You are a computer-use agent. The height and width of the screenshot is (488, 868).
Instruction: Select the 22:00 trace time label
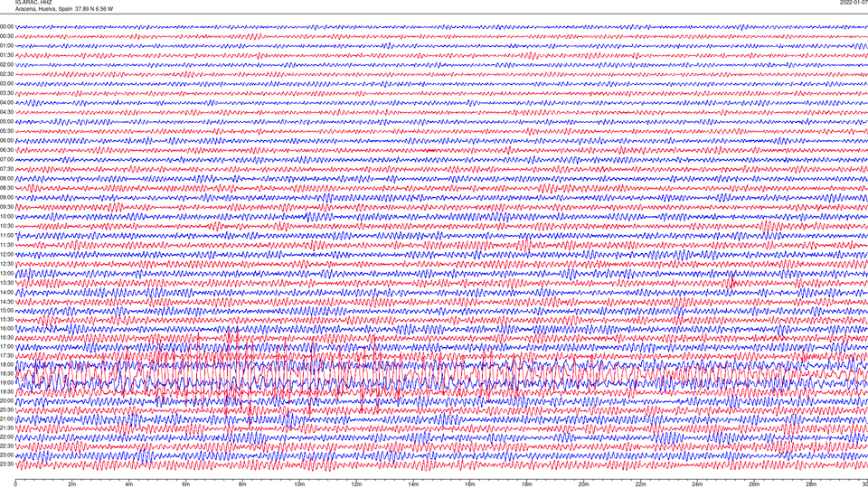[x=7, y=437]
